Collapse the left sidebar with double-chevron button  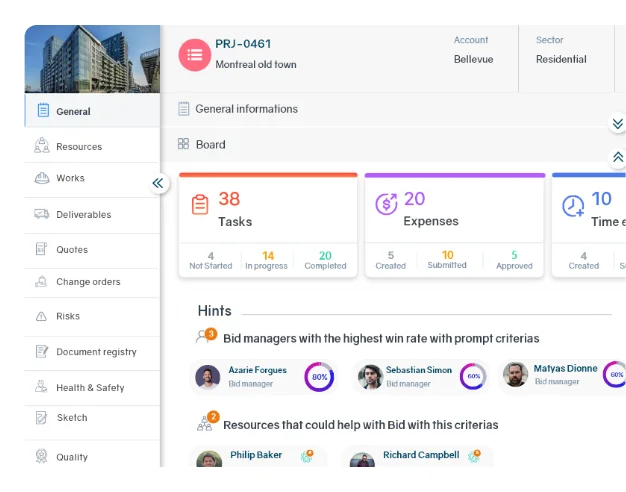158,183
